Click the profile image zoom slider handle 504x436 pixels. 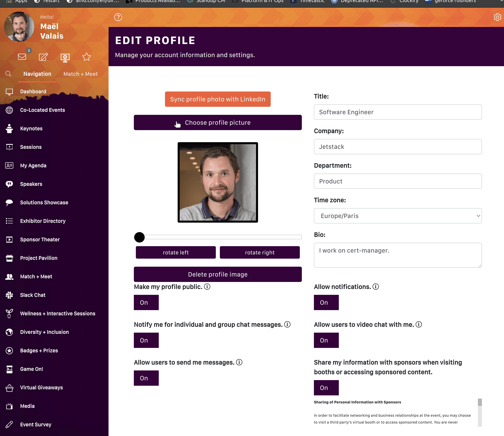pos(139,237)
